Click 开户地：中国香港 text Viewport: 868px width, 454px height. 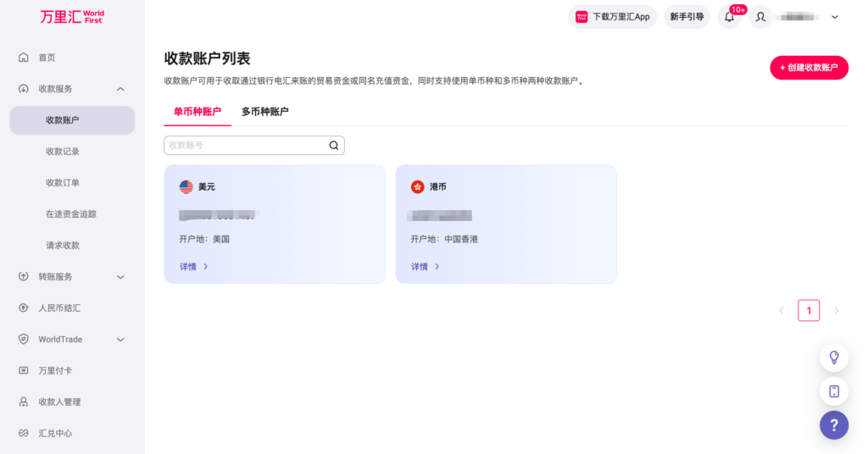point(444,240)
